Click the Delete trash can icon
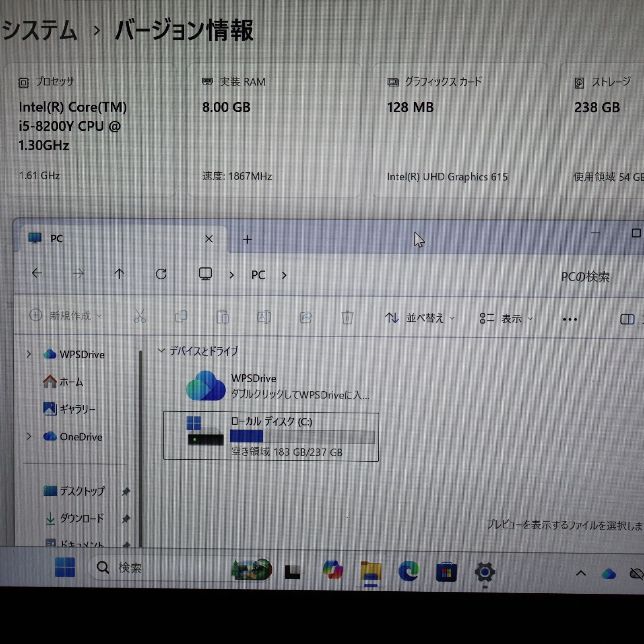The height and width of the screenshot is (644, 644). tap(347, 318)
